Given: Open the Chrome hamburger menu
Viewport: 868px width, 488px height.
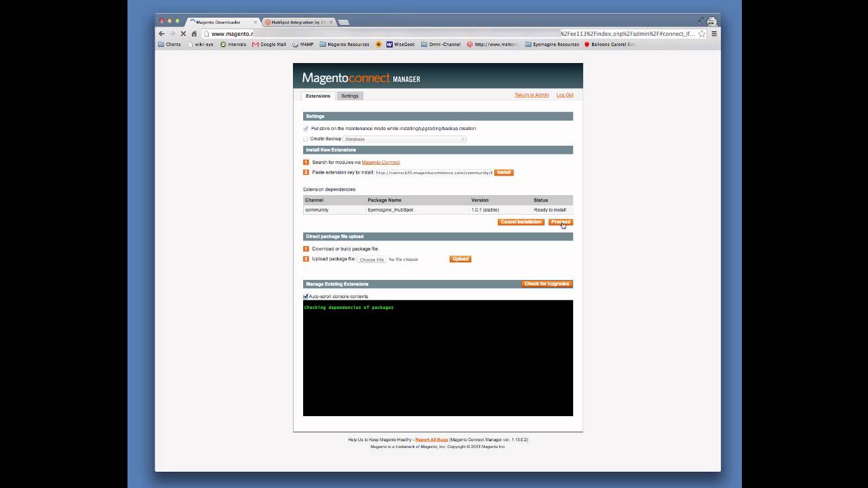Looking at the screenshot, I should pos(713,33).
